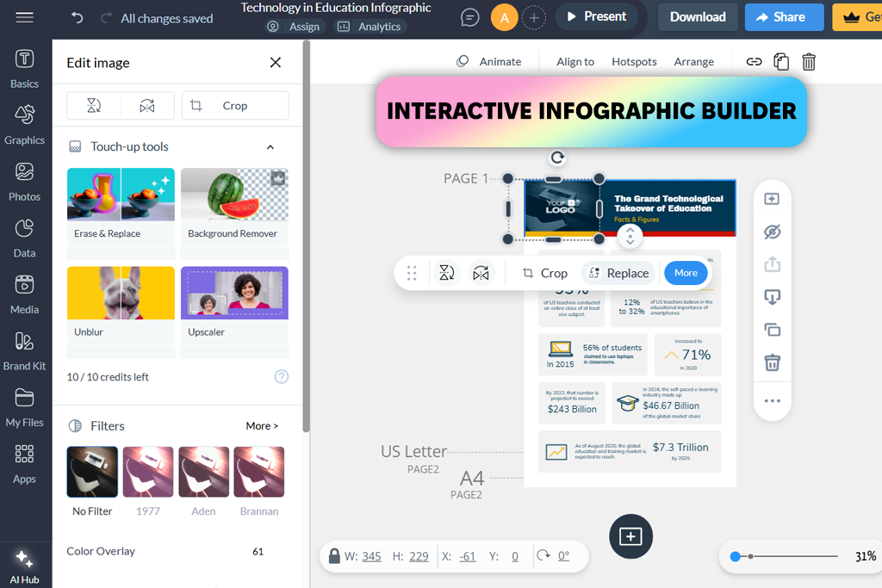Screen dimensions: 882x588
Task: Click the Present button
Action: (596, 16)
